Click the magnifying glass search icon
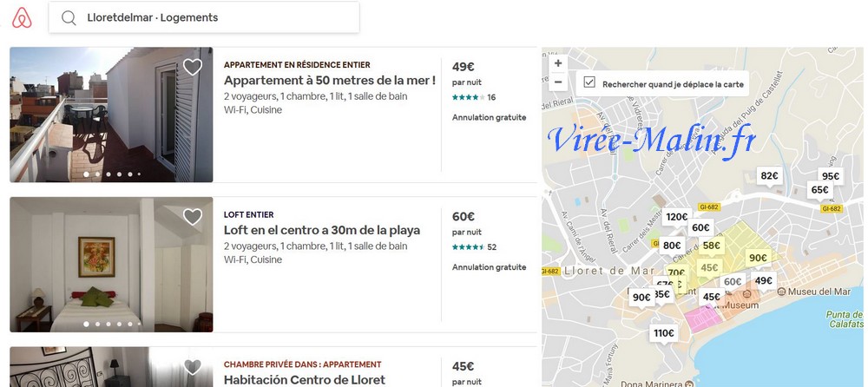 pos(69,17)
